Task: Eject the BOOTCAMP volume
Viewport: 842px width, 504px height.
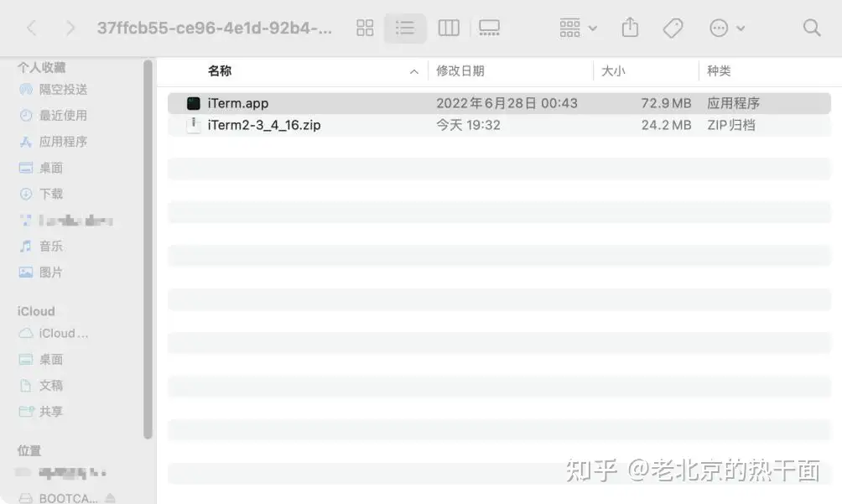Action: (x=110, y=498)
